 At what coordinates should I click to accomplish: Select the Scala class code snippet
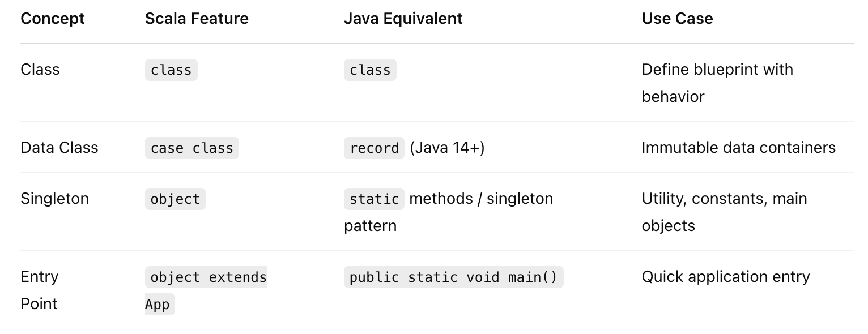(171, 70)
